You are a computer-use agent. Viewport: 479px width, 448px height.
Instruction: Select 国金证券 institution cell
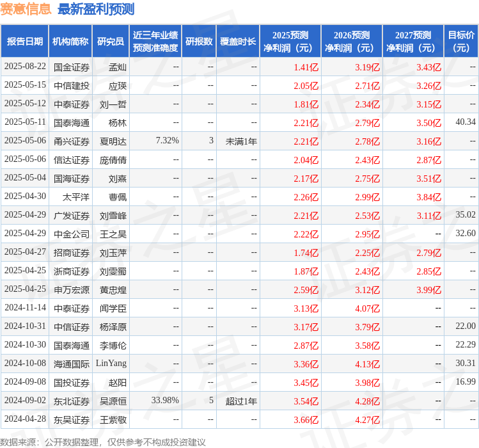(72, 67)
